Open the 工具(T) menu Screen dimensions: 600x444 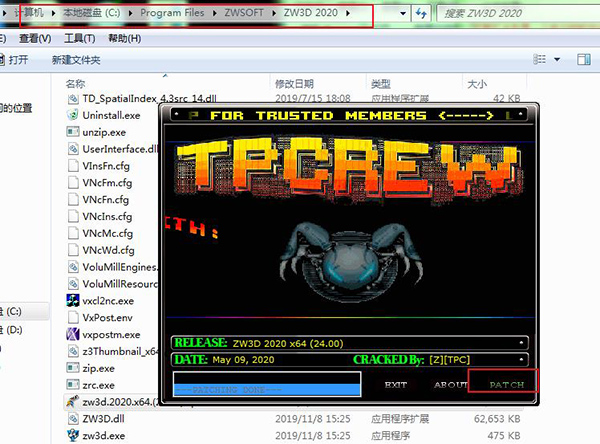click(x=80, y=38)
